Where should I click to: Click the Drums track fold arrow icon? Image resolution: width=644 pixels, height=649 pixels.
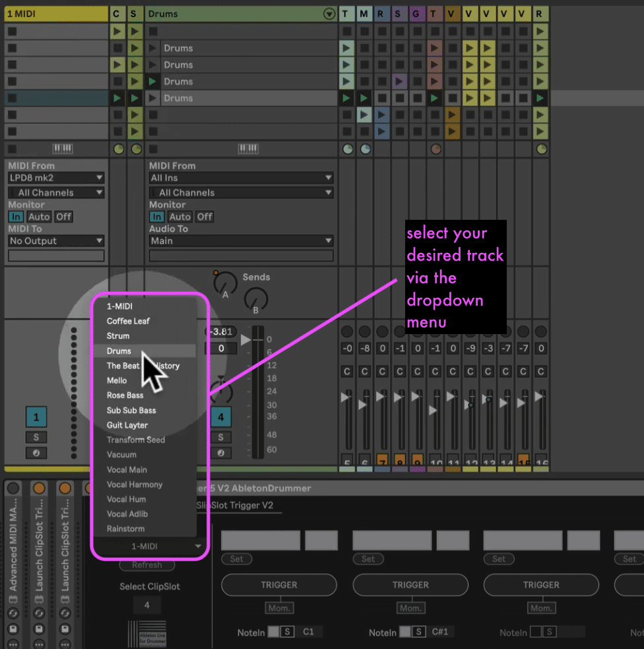[x=329, y=14]
